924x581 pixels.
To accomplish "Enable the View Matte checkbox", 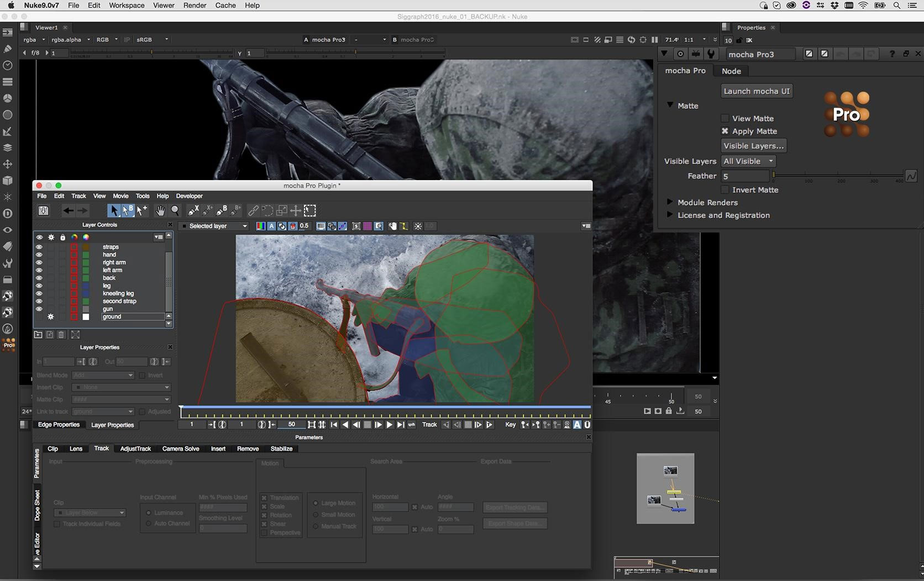I will point(725,118).
